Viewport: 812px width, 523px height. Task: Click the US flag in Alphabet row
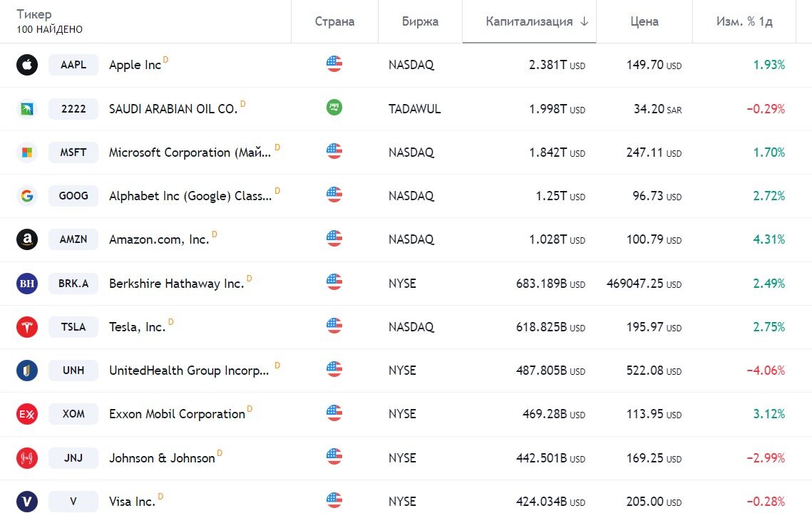tap(334, 195)
